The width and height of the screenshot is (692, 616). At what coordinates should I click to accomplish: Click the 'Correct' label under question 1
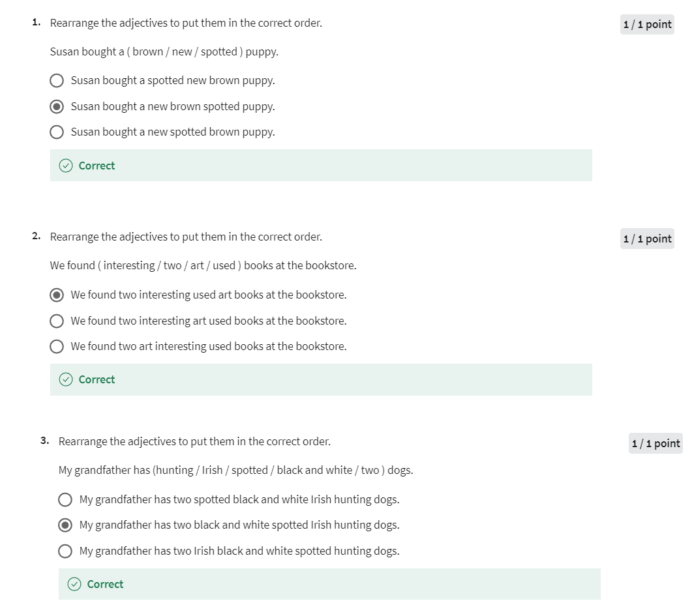point(97,166)
